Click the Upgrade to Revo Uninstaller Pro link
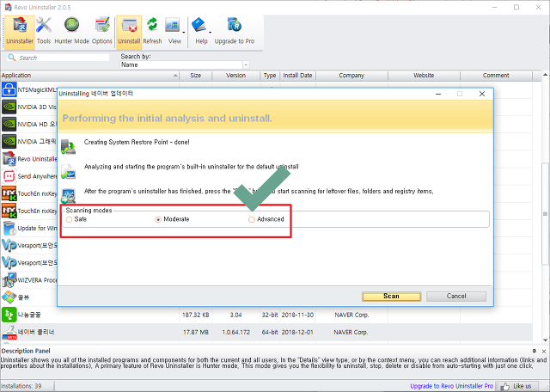 tap(452, 386)
